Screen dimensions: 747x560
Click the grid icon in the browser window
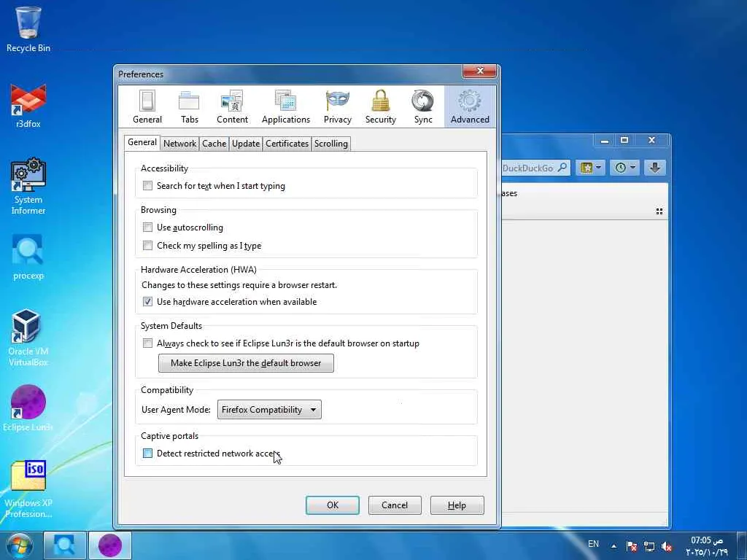(x=659, y=211)
